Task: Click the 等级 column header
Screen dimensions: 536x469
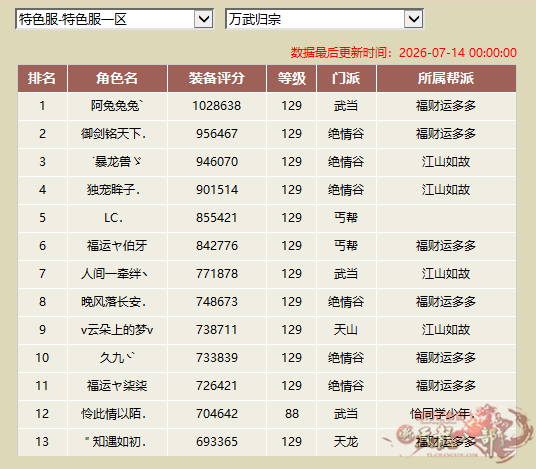Action: point(292,78)
